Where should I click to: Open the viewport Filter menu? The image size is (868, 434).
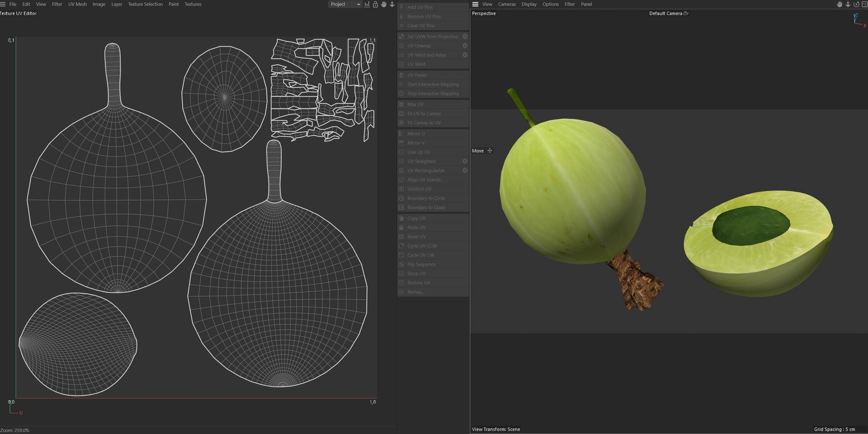(x=570, y=4)
